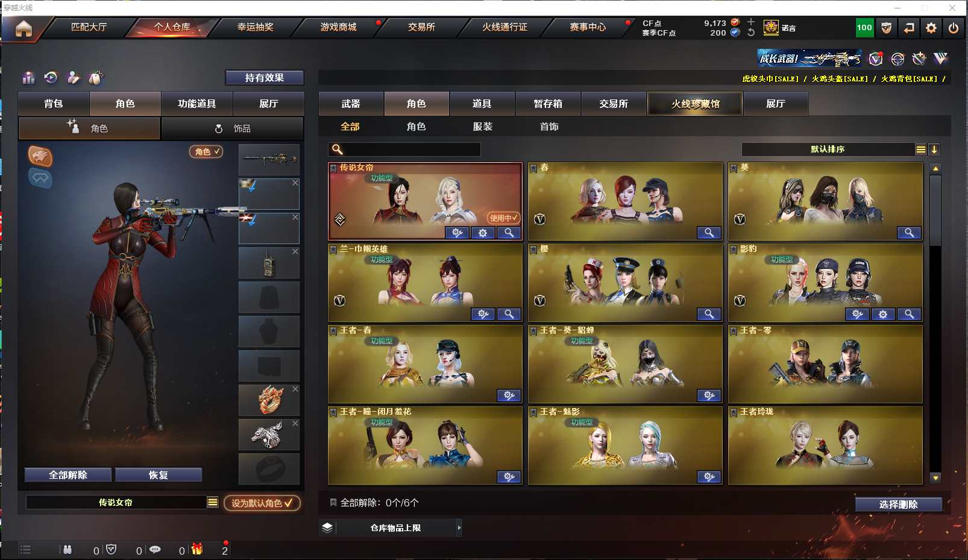This screenshot has height=560, width=968.
Task: Toggle the 全部解除 bookmark checkbox
Action: click(x=333, y=502)
